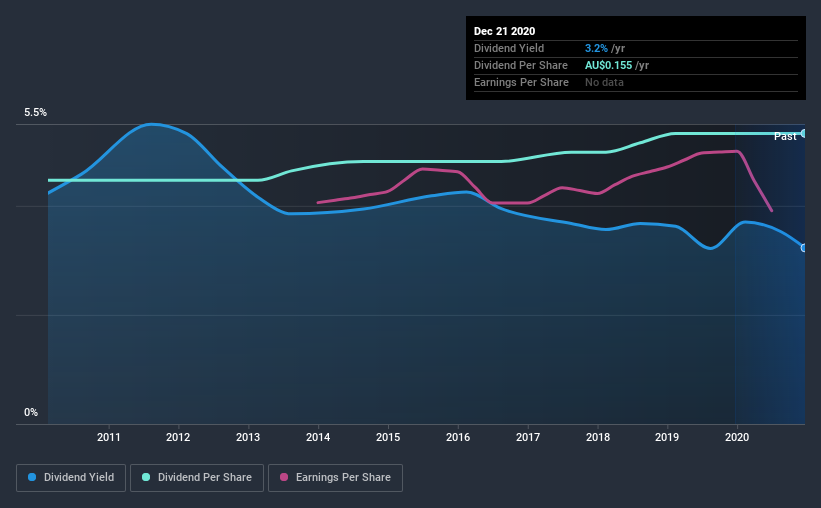821x508 pixels.
Task: Select the 2011 x-axis label
Action: (108, 437)
